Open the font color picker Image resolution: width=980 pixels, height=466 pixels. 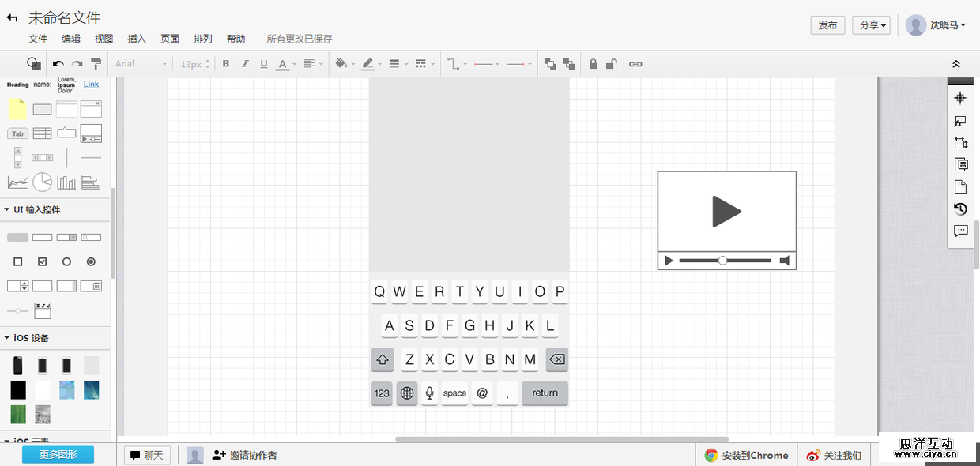[x=283, y=63]
